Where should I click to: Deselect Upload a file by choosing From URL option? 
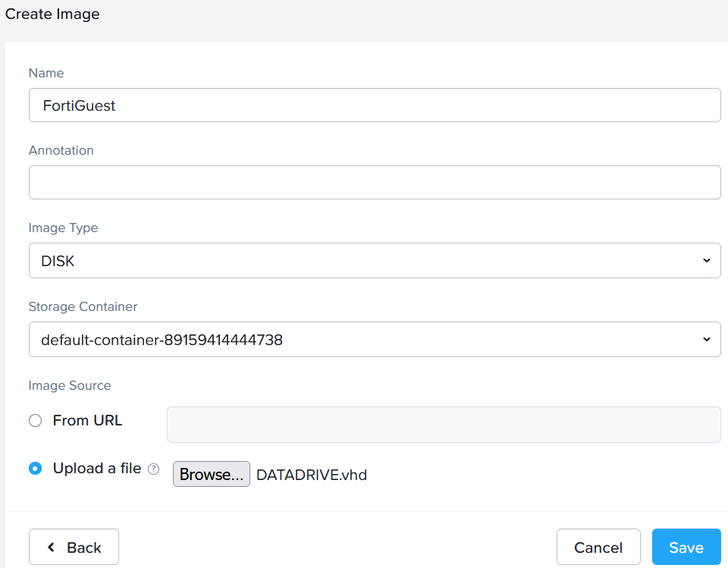[35, 420]
